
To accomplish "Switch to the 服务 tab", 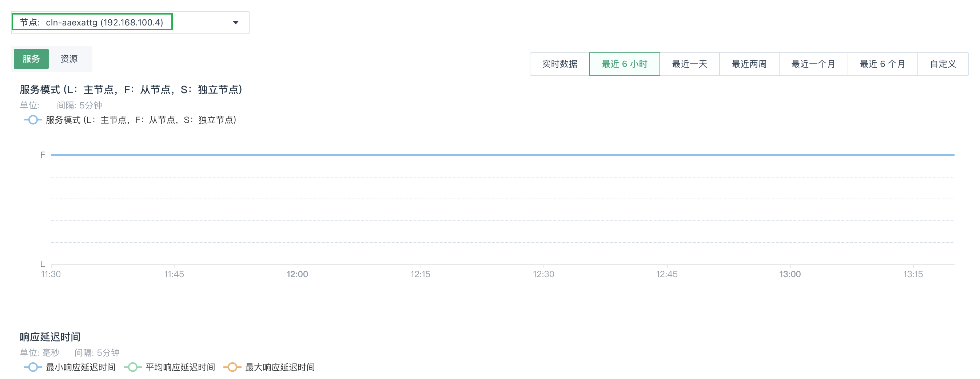I will pyautogui.click(x=31, y=59).
